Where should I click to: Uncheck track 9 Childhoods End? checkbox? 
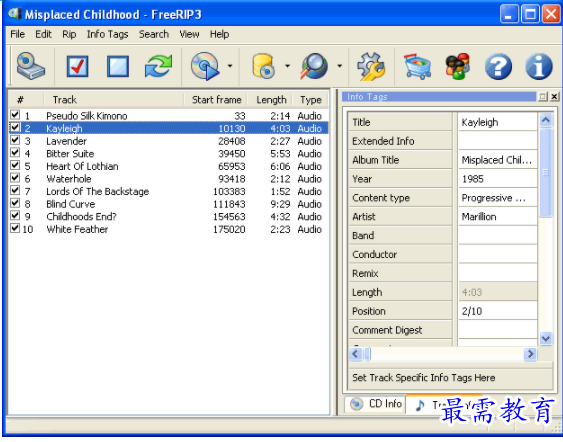coord(15,215)
